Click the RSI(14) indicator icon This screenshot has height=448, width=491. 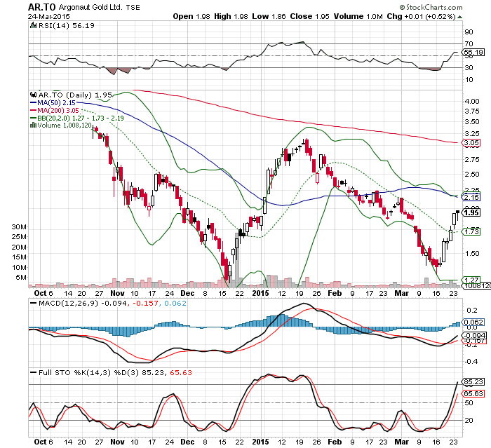coord(33,25)
